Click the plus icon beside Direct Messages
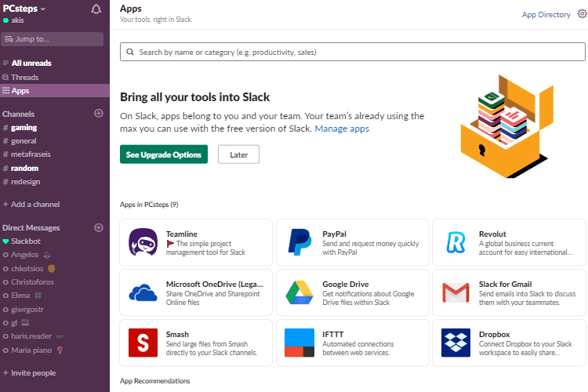This screenshot has height=392, width=588. click(x=99, y=227)
